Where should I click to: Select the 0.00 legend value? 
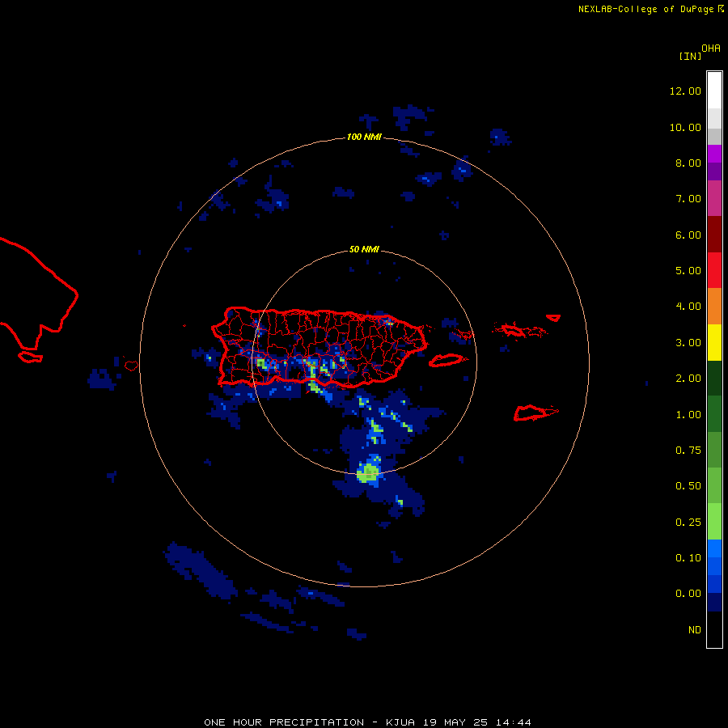click(688, 594)
